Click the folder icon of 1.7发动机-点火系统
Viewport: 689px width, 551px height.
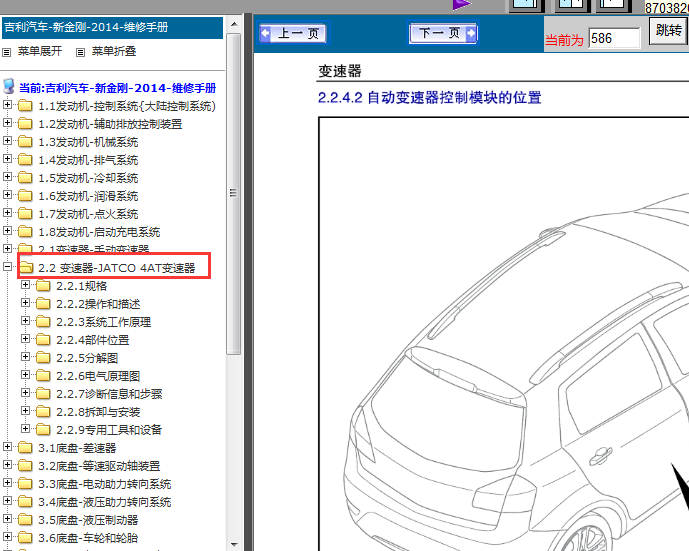(25, 214)
